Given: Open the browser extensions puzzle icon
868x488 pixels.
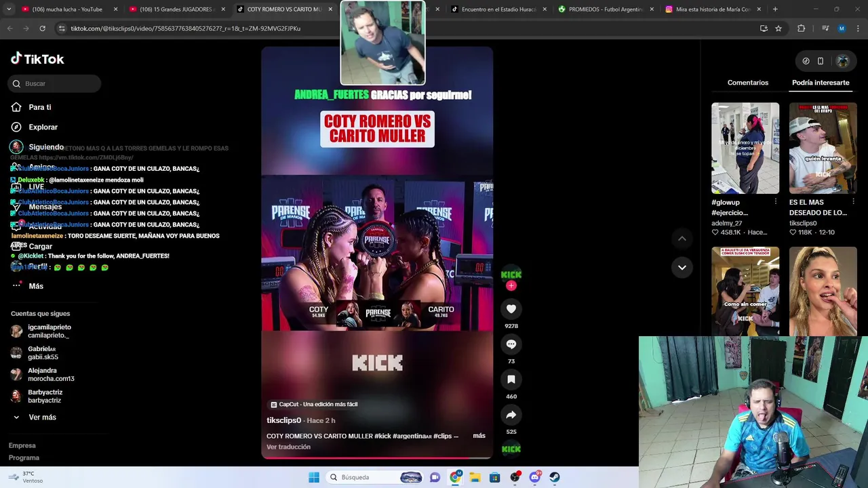Looking at the screenshot, I should click(x=802, y=28).
